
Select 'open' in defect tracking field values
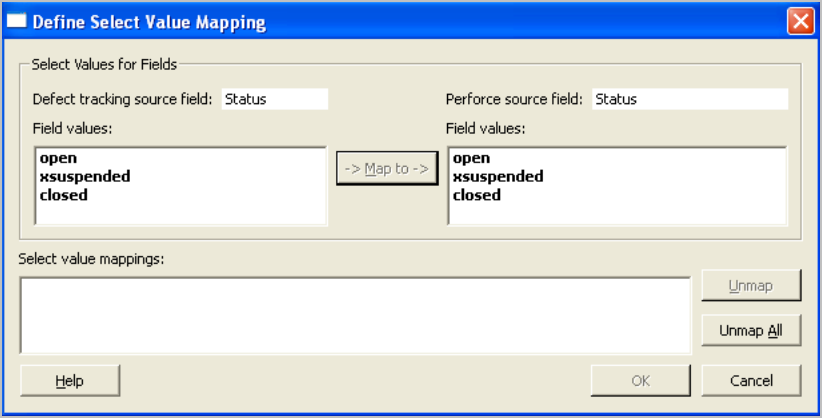click(x=58, y=158)
